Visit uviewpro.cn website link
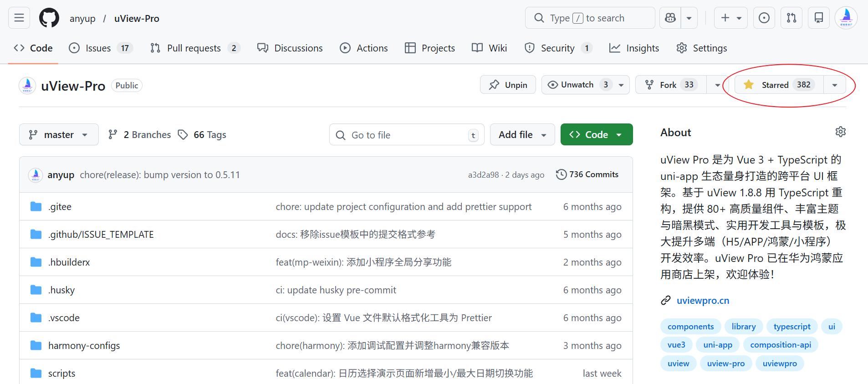The width and height of the screenshot is (868, 384). click(x=703, y=301)
